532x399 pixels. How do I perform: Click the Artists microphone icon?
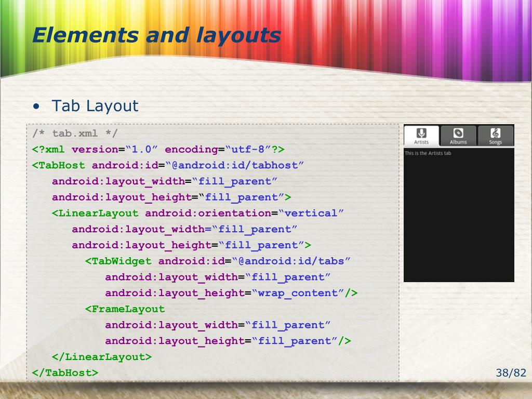[x=421, y=132]
